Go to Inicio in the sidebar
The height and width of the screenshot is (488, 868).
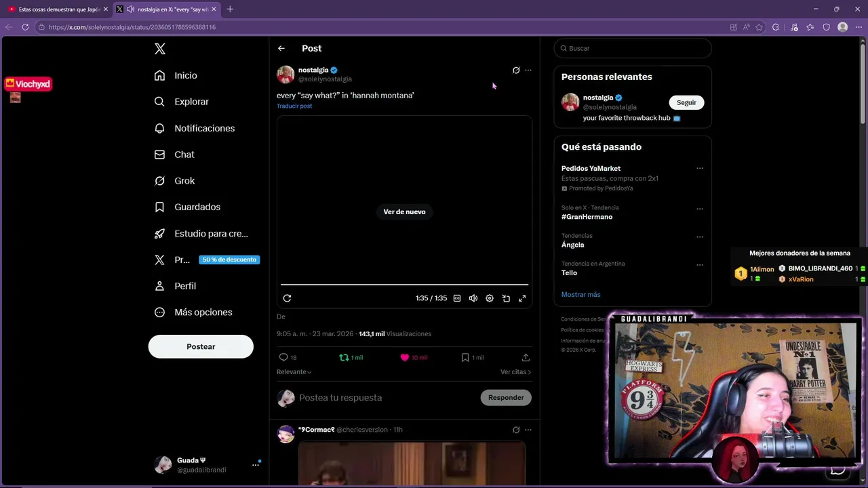(176, 75)
